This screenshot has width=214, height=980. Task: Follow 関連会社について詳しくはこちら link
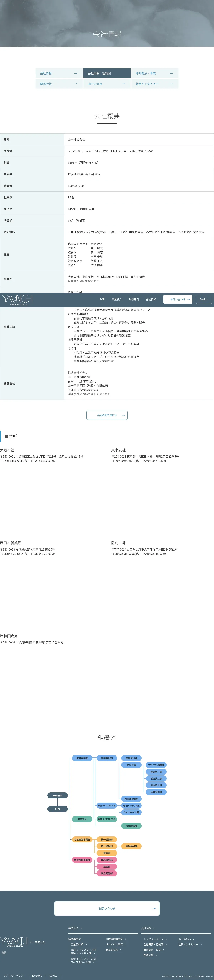pos(89,394)
